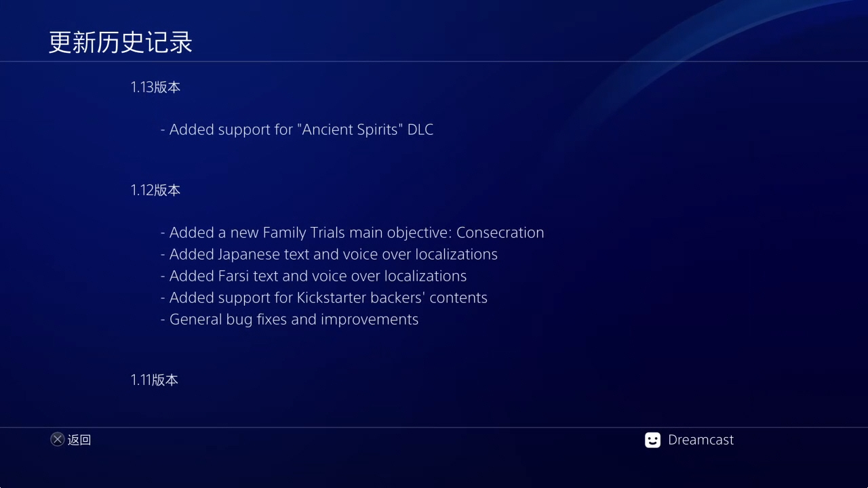Select the Dreamcast username
This screenshot has width=868, height=488.
(x=701, y=440)
